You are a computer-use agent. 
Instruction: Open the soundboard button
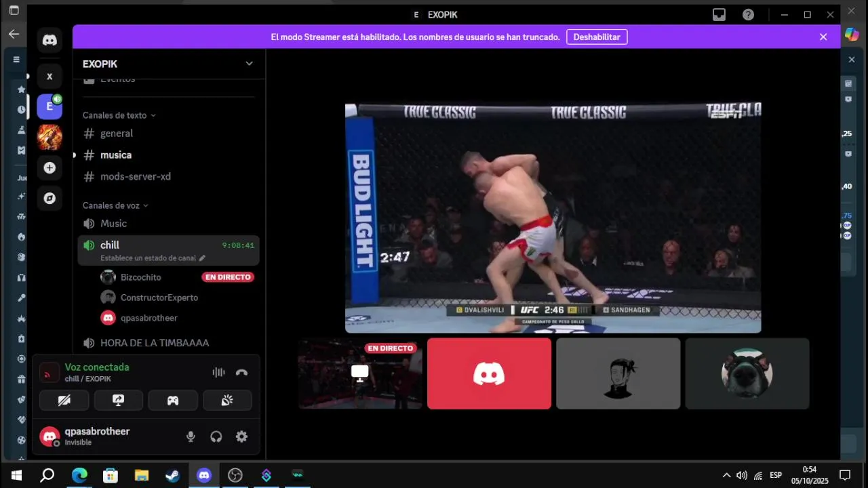pyautogui.click(x=227, y=401)
